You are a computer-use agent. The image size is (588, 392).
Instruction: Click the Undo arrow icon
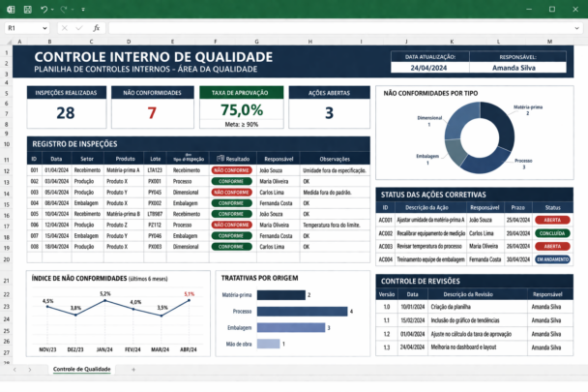point(44,9)
